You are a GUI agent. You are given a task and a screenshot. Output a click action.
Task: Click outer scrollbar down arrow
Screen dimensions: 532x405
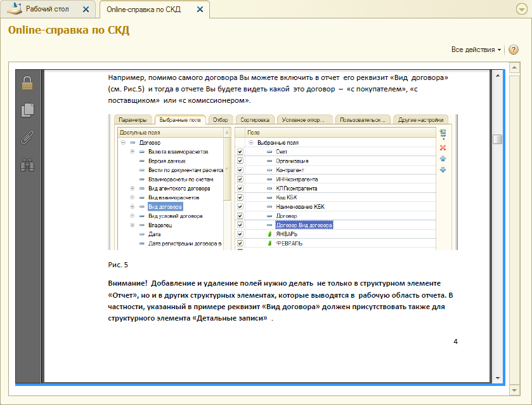point(514,390)
